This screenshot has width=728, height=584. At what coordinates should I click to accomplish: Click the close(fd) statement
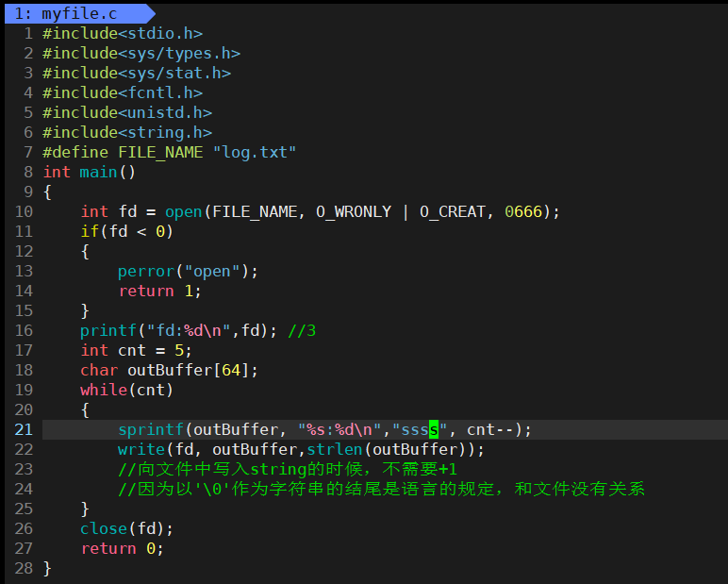(126, 528)
